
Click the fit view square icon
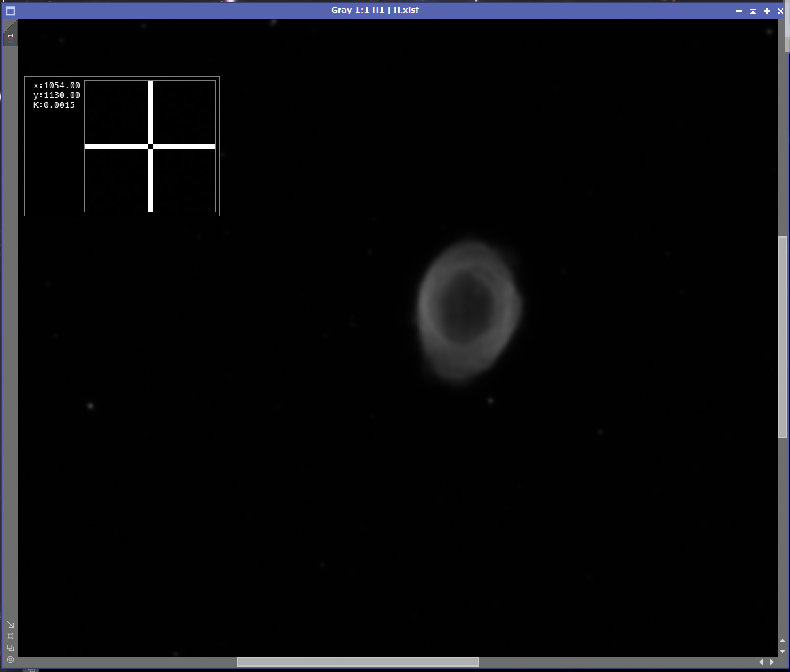[x=10, y=636]
